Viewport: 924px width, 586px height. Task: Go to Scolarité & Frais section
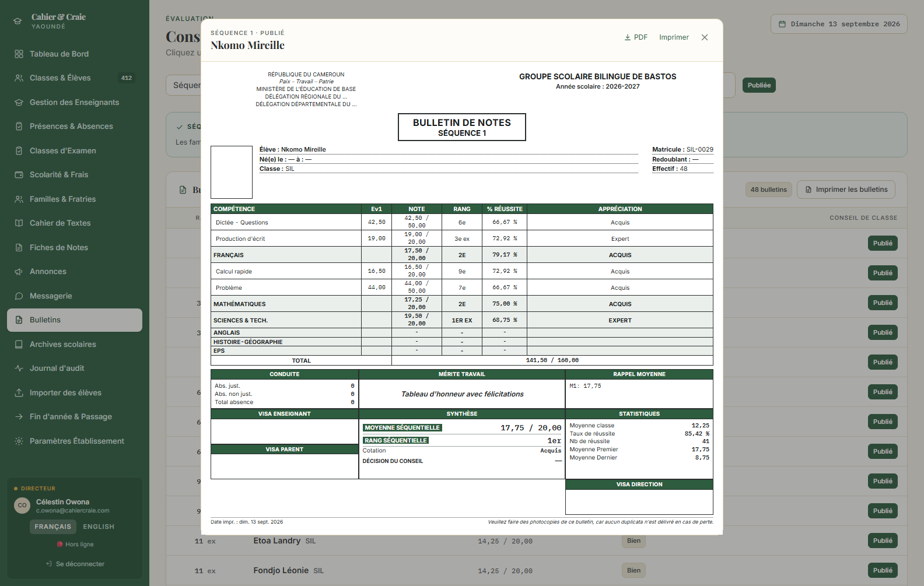point(75,174)
